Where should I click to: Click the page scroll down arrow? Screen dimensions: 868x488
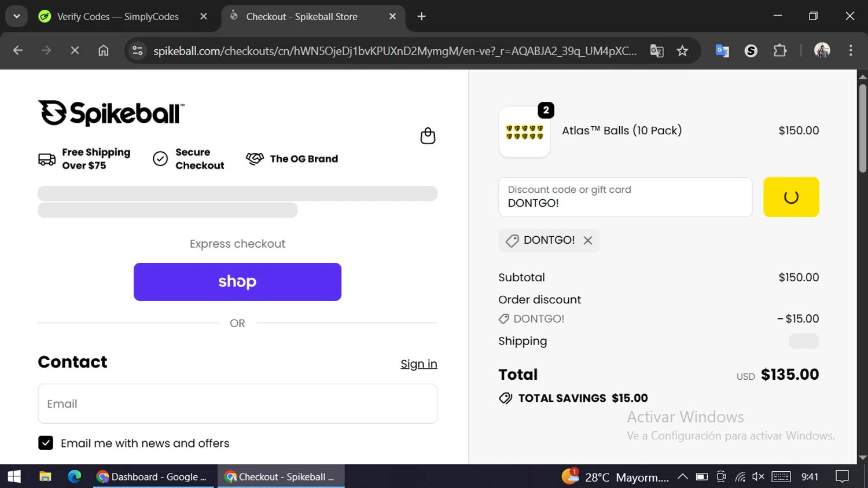click(863, 458)
